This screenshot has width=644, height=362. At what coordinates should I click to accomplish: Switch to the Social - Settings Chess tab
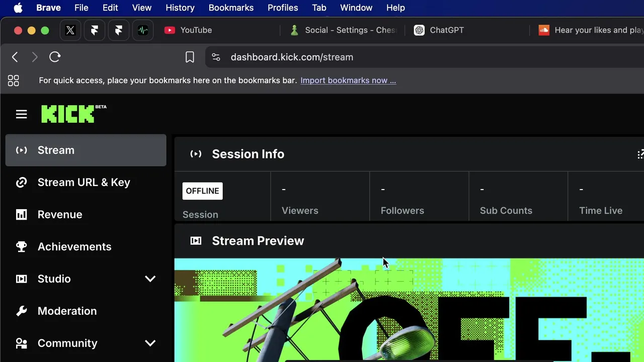[x=343, y=30]
